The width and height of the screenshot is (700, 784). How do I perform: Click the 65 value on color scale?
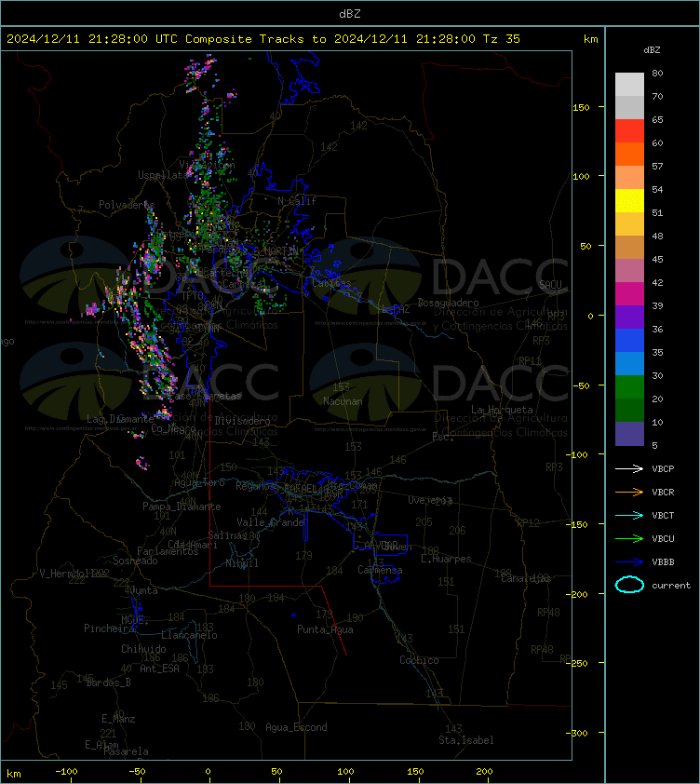pyautogui.click(x=657, y=119)
